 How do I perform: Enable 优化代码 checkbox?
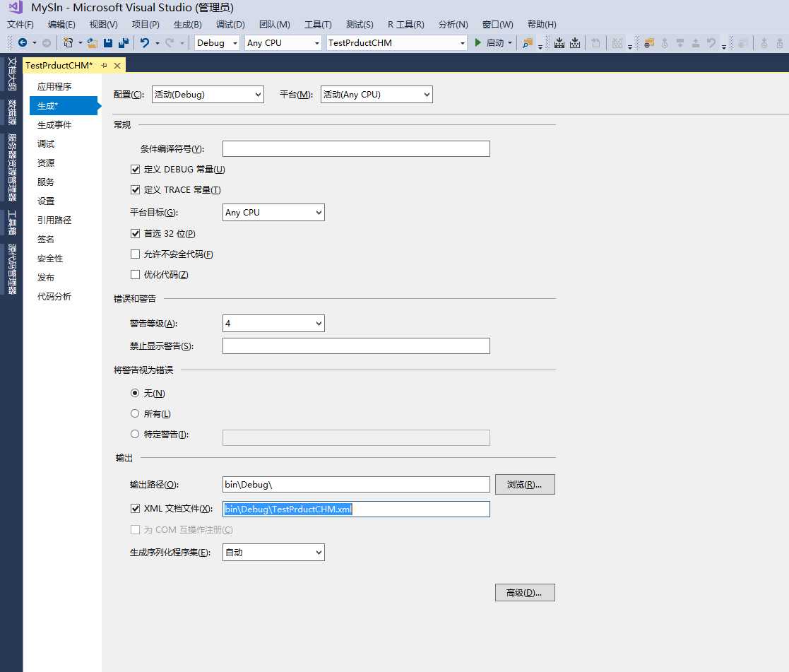coord(135,274)
